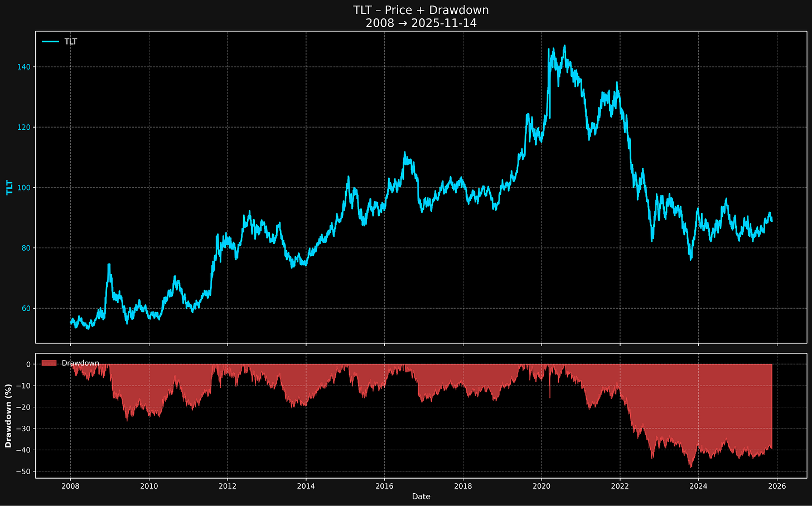The image size is (812, 506).
Task: Click the price axis tick '60'
Action: click(27, 308)
